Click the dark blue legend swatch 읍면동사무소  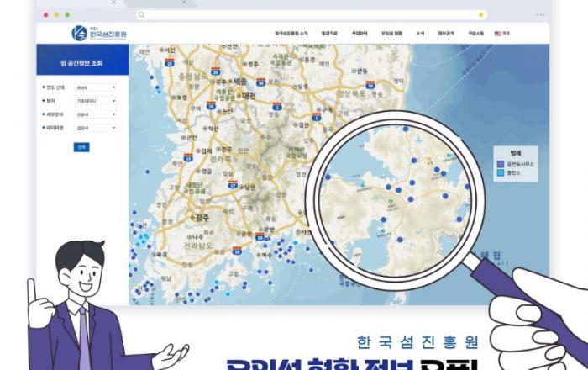tap(501, 164)
